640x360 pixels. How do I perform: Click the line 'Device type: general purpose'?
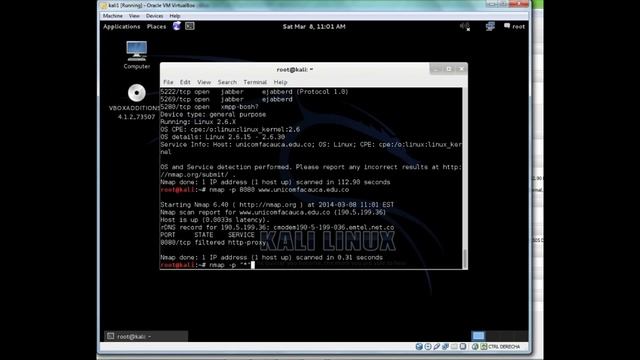coord(213,114)
